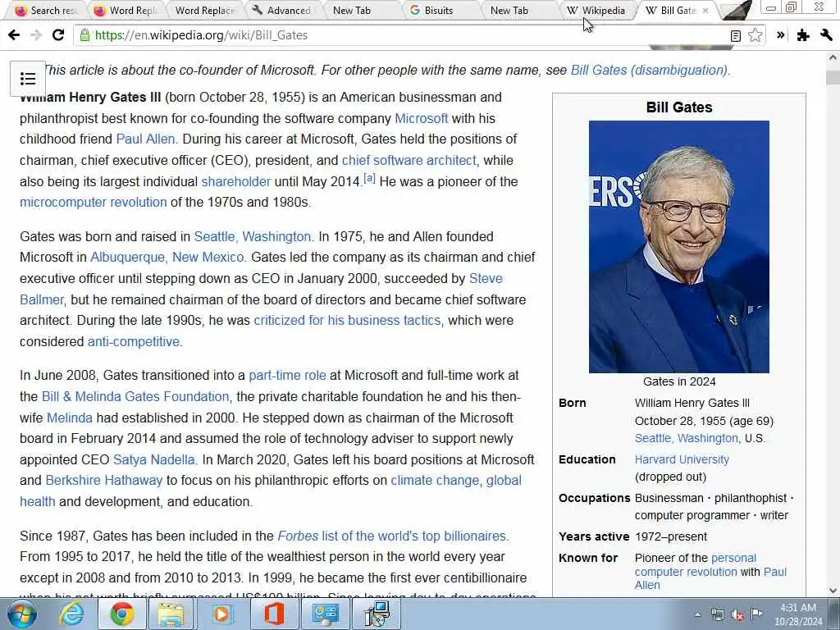Open Windows Explorer folder on taskbar
Viewport: 840px width, 630px height.
171,614
